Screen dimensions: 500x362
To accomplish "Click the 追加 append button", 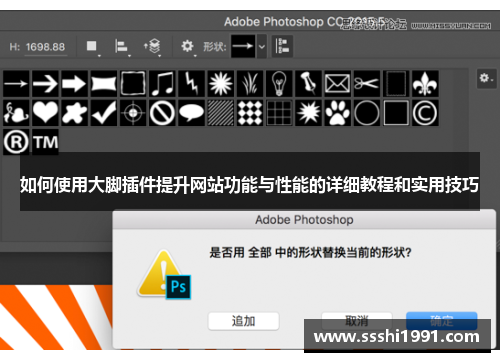I will [x=243, y=321].
